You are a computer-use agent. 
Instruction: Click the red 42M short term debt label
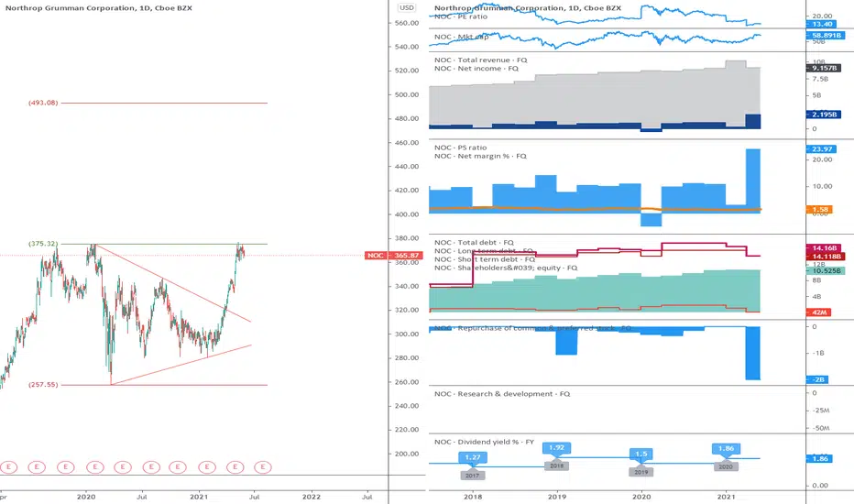[x=818, y=312]
